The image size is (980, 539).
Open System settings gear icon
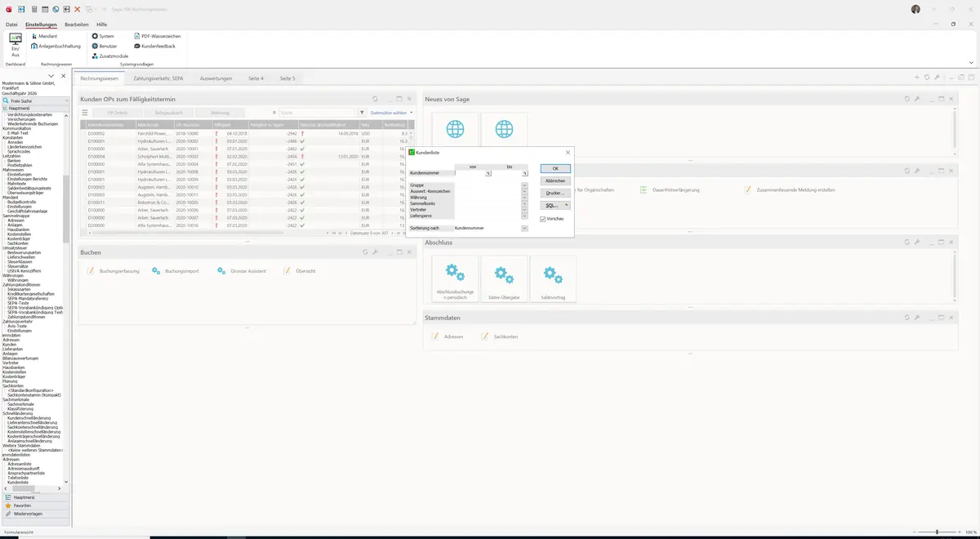pyautogui.click(x=95, y=37)
